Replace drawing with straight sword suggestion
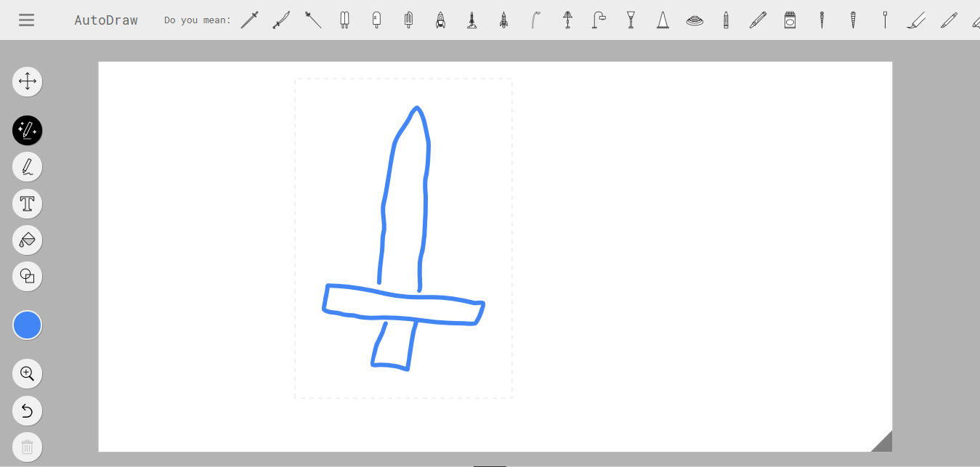 coord(249,20)
